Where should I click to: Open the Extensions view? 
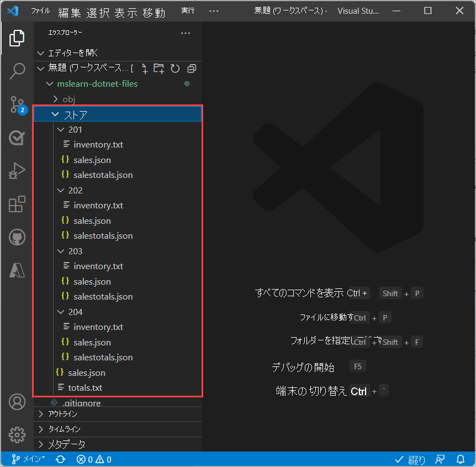click(17, 204)
